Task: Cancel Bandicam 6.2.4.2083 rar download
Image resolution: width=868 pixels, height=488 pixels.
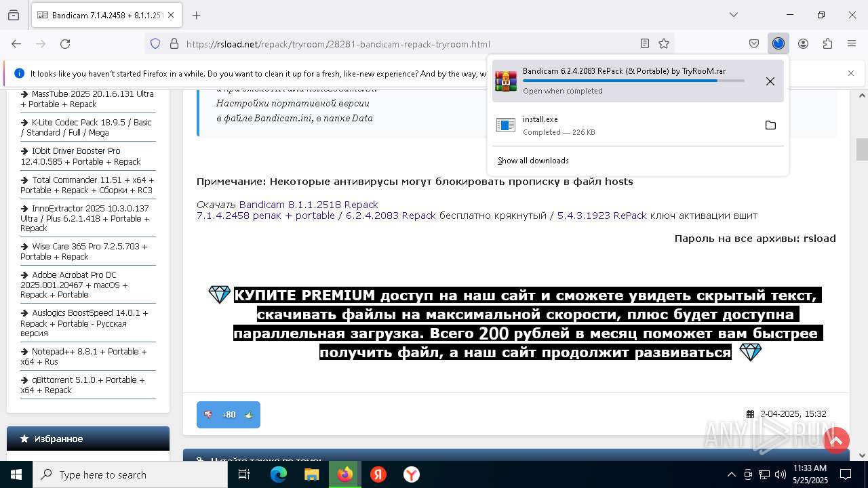Action: point(770,81)
